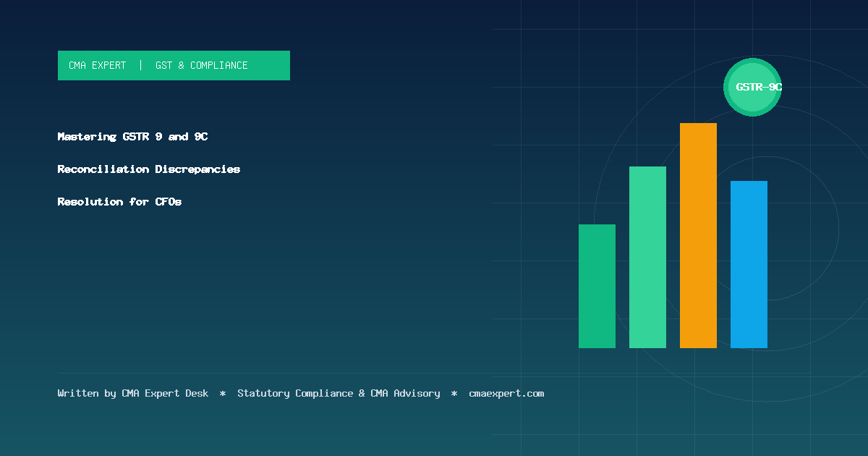
Task: Click the dark green first bar
Action: click(x=597, y=286)
